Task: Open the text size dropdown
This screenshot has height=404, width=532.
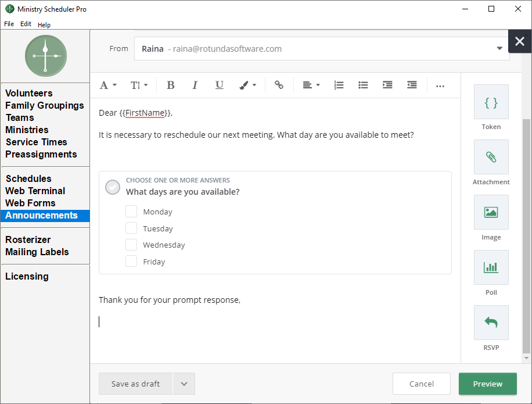Action: coord(139,85)
